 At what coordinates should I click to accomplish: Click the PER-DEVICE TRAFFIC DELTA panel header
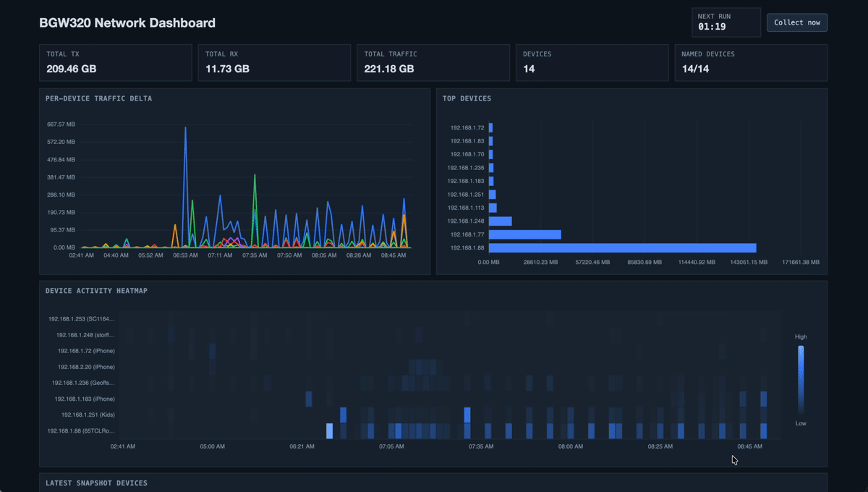pos(100,98)
